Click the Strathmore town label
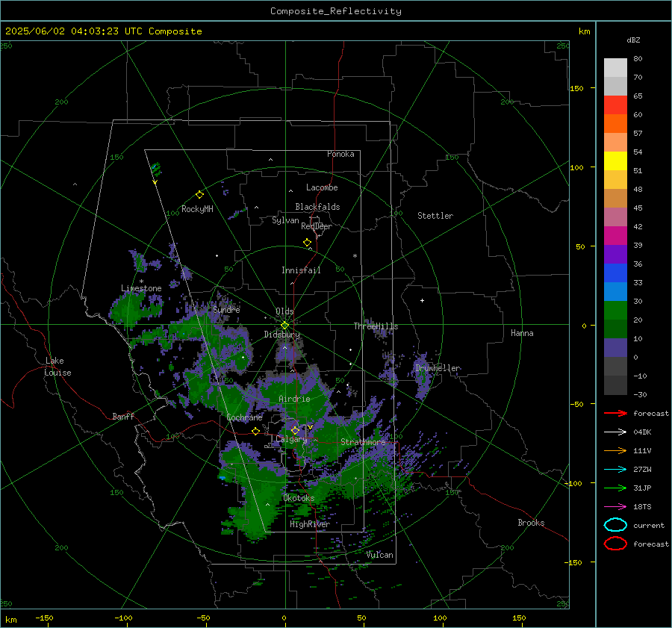The width and height of the screenshot is (672, 628). tap(364, 441)
